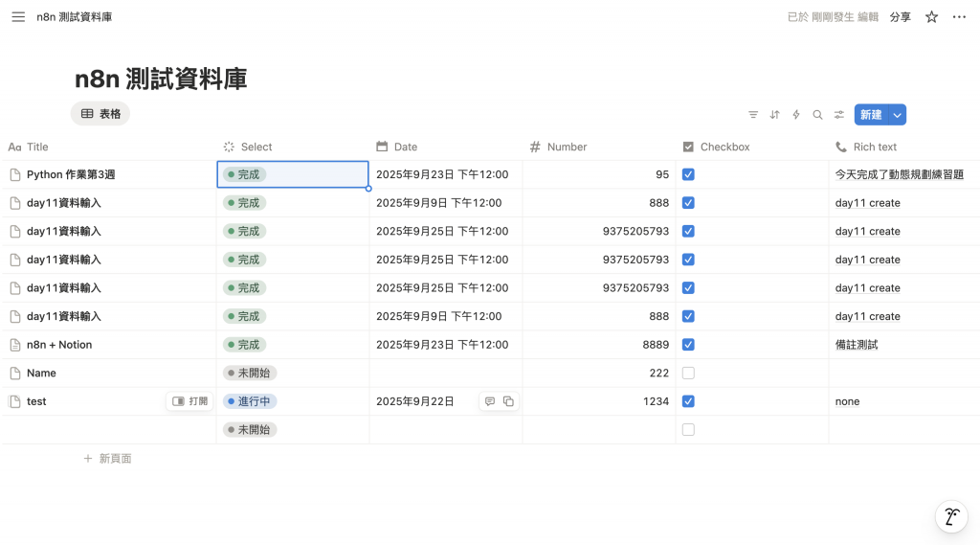Select the rich text cell none
This screenshot has width=980, height=545.
903,401
